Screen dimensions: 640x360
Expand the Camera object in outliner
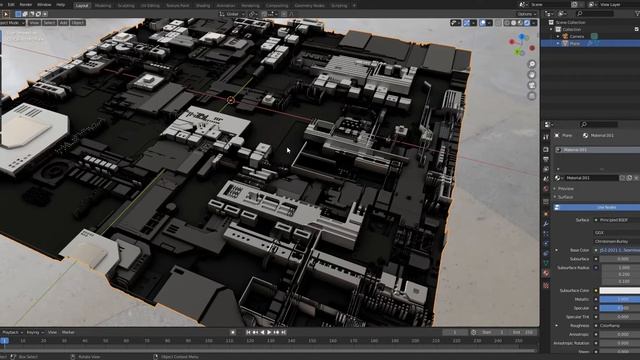click(x=558, y=36)
